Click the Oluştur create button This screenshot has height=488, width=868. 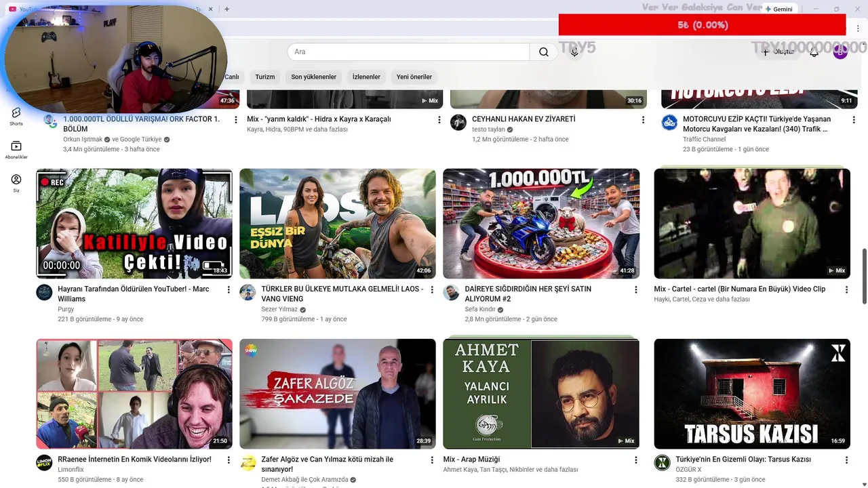click(778, 52)
